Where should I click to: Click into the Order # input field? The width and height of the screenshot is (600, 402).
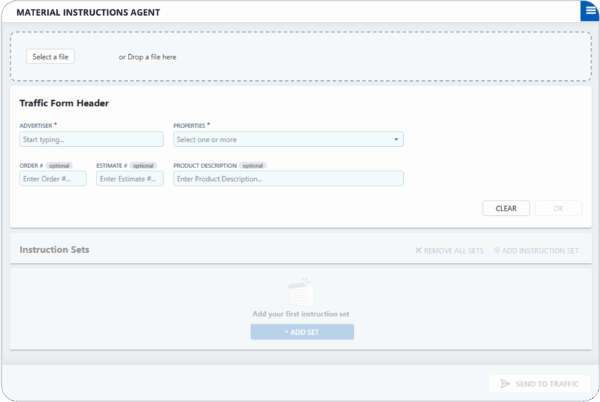[x=53, y=179]
